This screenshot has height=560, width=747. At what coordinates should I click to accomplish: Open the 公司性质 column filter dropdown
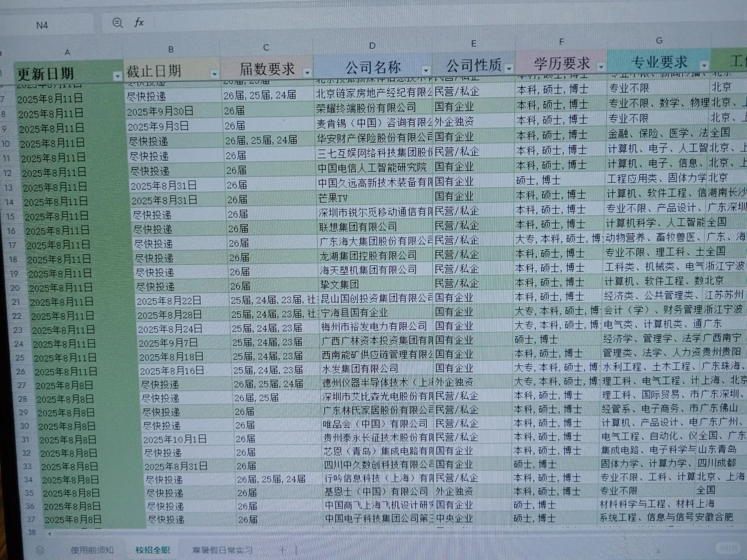[509, 68]
